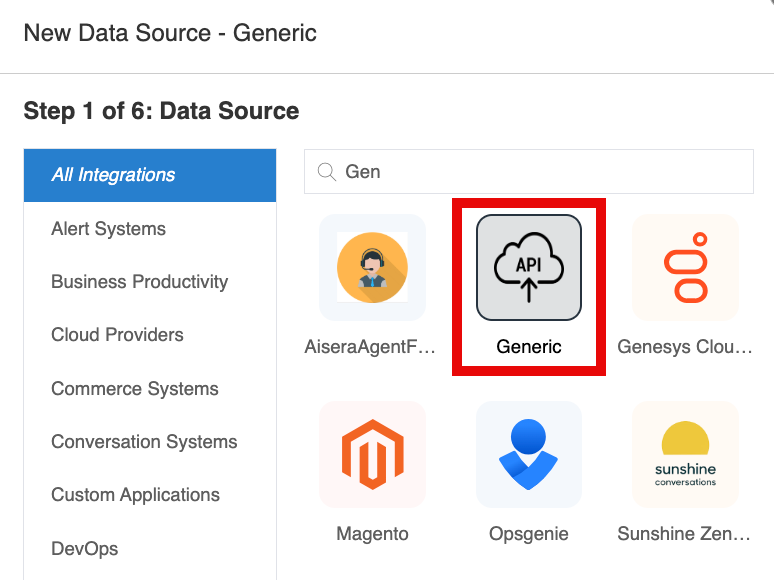Filter by Commerce Systems category

click(150, 388)
